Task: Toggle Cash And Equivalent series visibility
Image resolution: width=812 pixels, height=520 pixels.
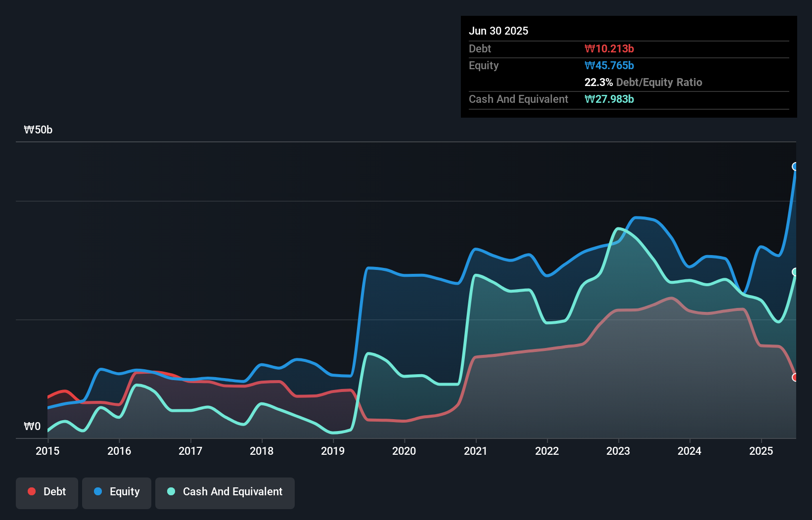Action: (225, 491)
